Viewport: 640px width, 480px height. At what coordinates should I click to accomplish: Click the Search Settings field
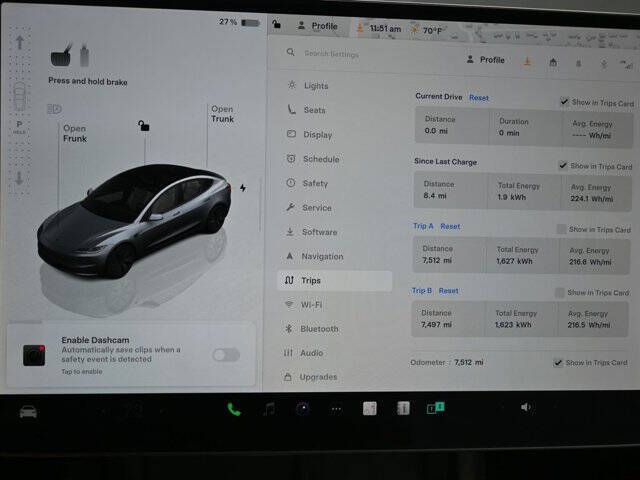331,53
